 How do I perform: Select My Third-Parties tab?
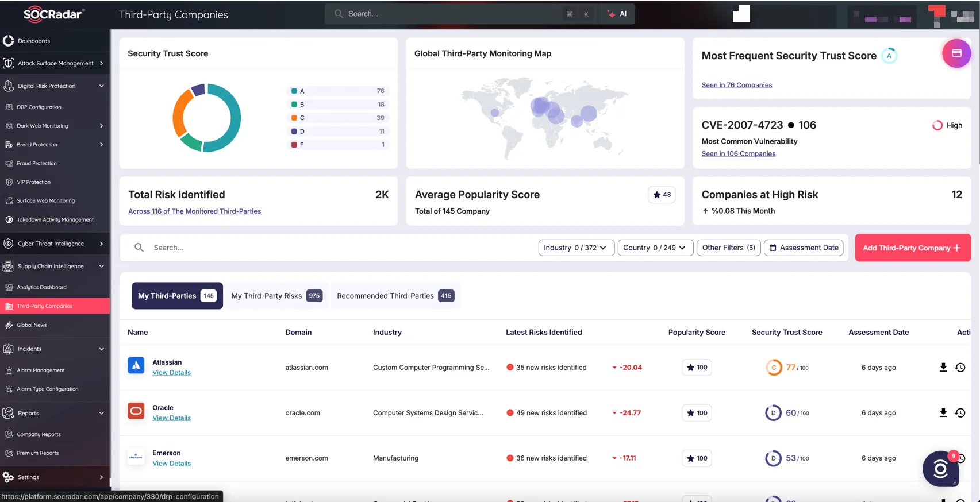(x=177, y=296)
